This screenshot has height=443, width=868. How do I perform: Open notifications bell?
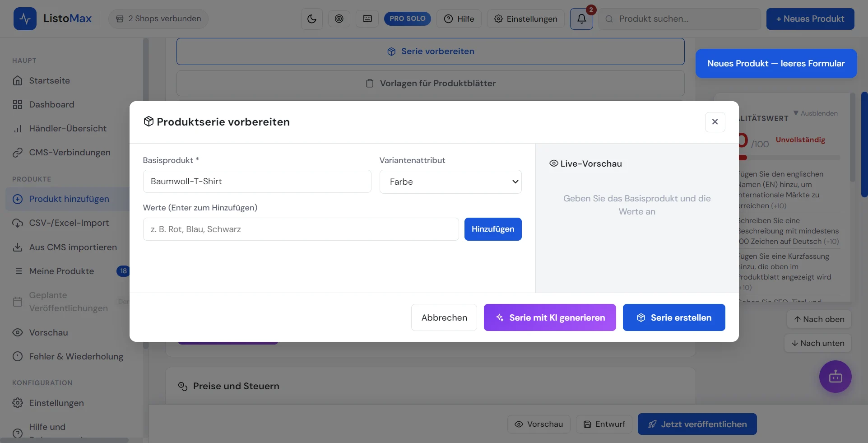[581, 19]
